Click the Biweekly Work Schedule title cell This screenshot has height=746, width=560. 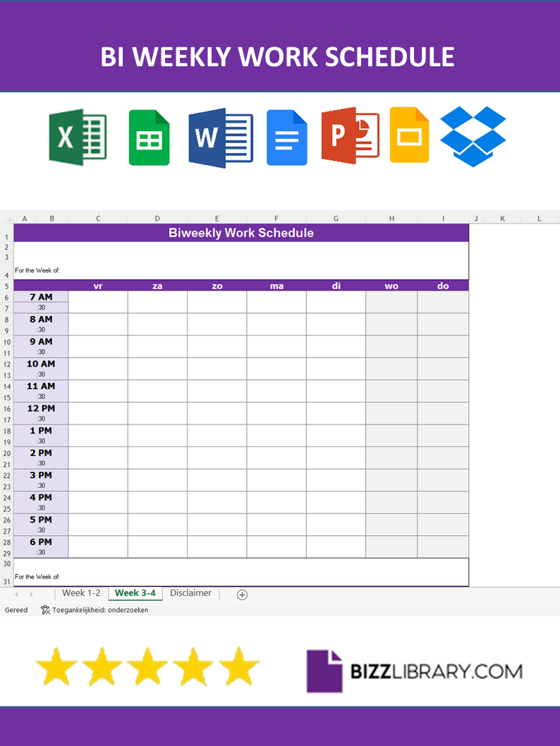pyautogui.click(x=241, y=233)
